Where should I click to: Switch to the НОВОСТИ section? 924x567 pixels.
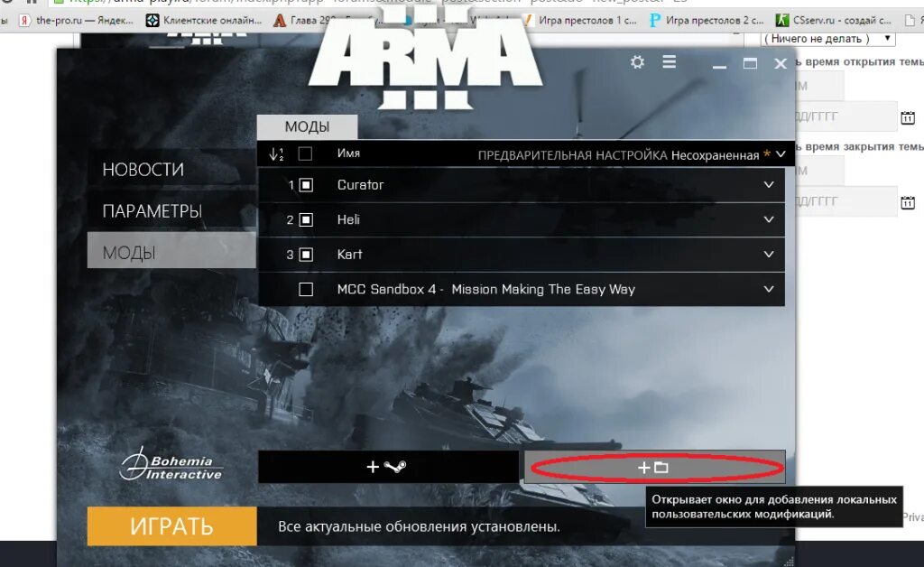143,169
